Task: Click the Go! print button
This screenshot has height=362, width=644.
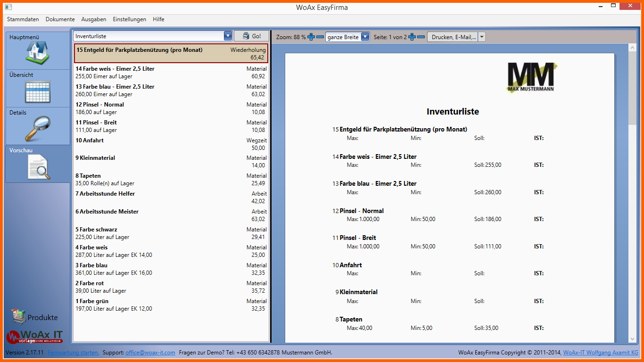Action: [251, 36]
